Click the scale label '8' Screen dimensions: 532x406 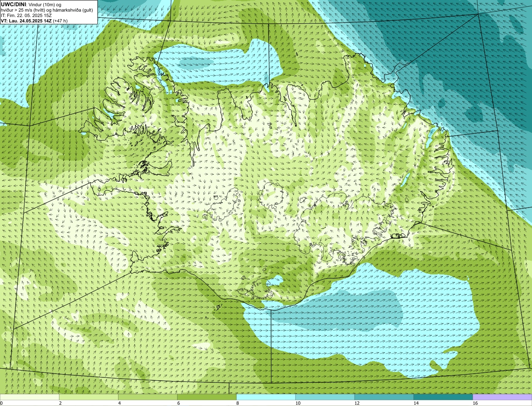pos(238,403)
